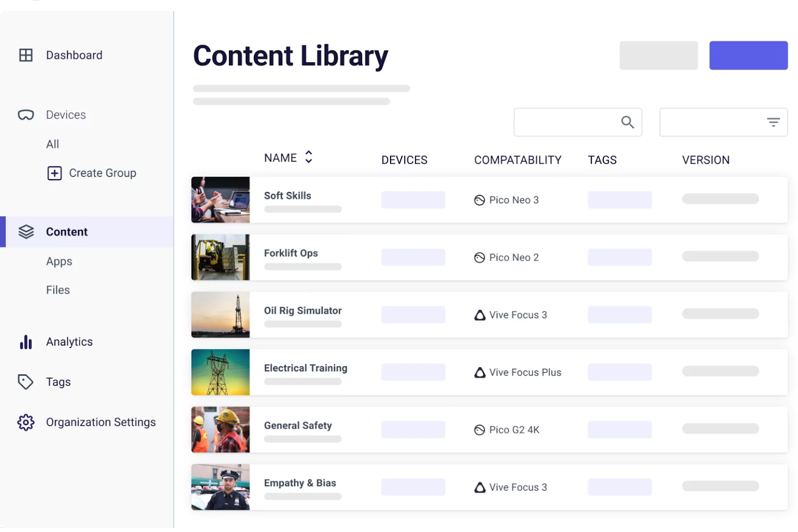798x532 pixels.
Task: Select the Oil Rig Simulator entry
Action: pyautogui.click(x=303, y=310)
